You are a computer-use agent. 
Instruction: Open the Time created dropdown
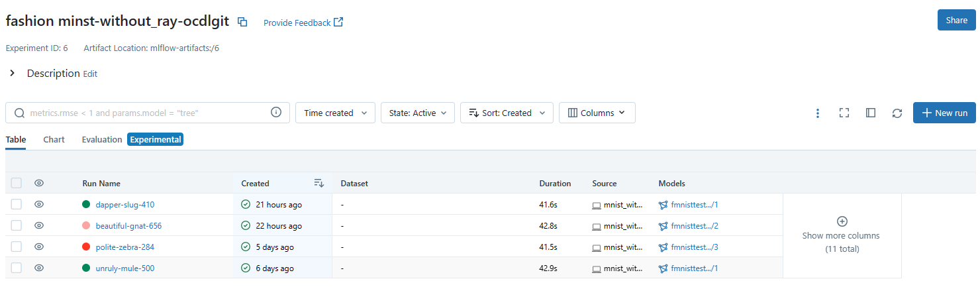pos(335,113)
